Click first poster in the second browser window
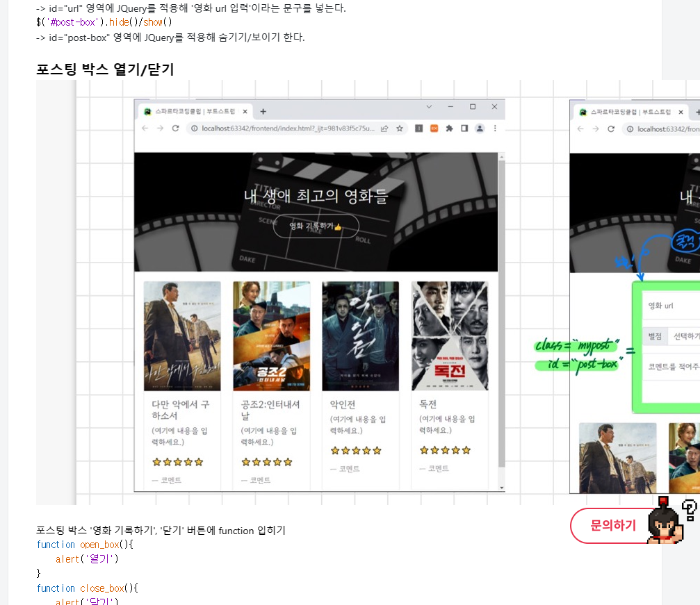This screenshot has height=605, width=700. tap(618, 458)
